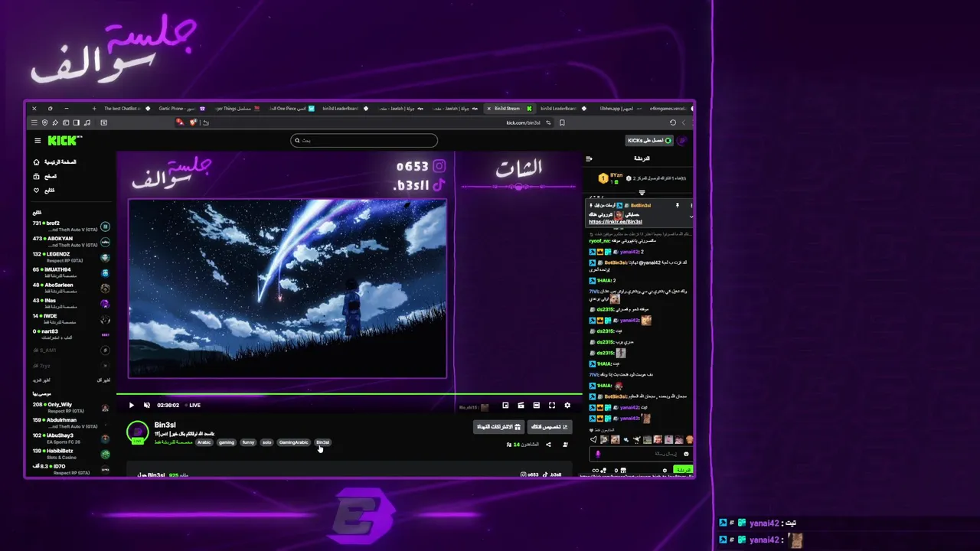Click the Bin3sl tag

322,442
